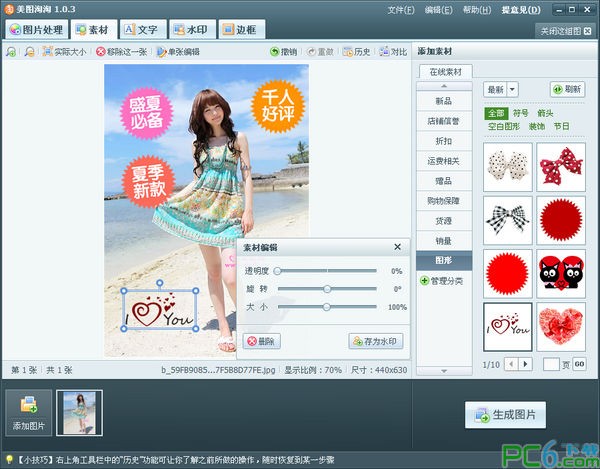Screen dimensions: 600x469
Task: Select the 新品 category
Action: tap(444, 101)
